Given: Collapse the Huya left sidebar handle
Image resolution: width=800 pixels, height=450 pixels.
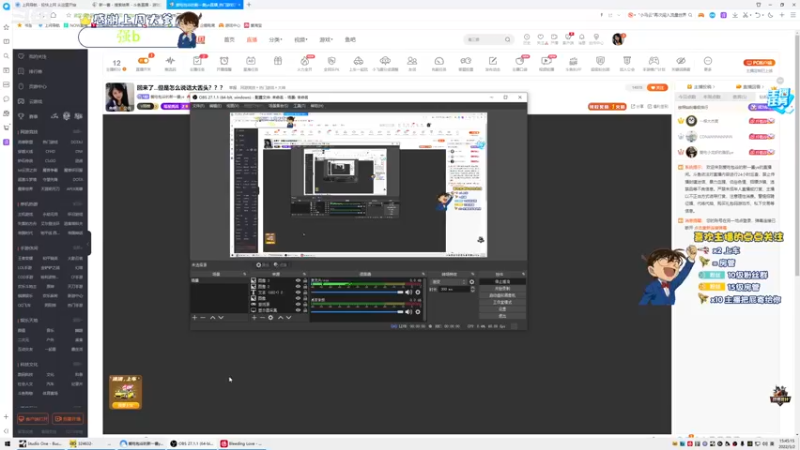Looking at the screenshot, I should [89, 243].
